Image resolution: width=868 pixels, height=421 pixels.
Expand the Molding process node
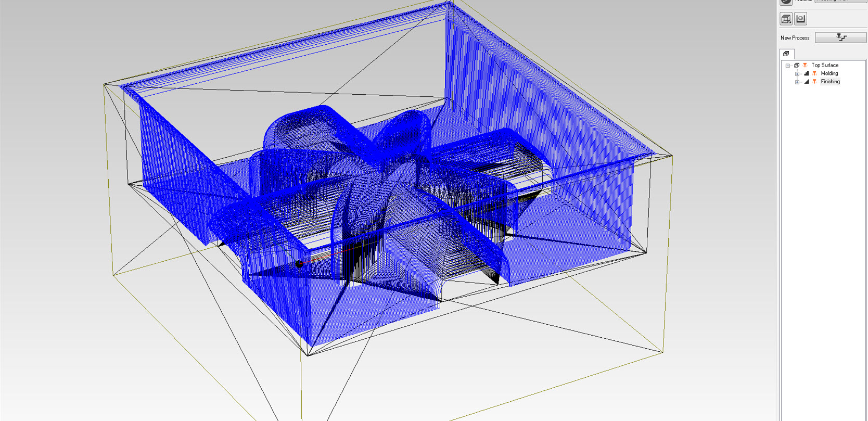797,74
